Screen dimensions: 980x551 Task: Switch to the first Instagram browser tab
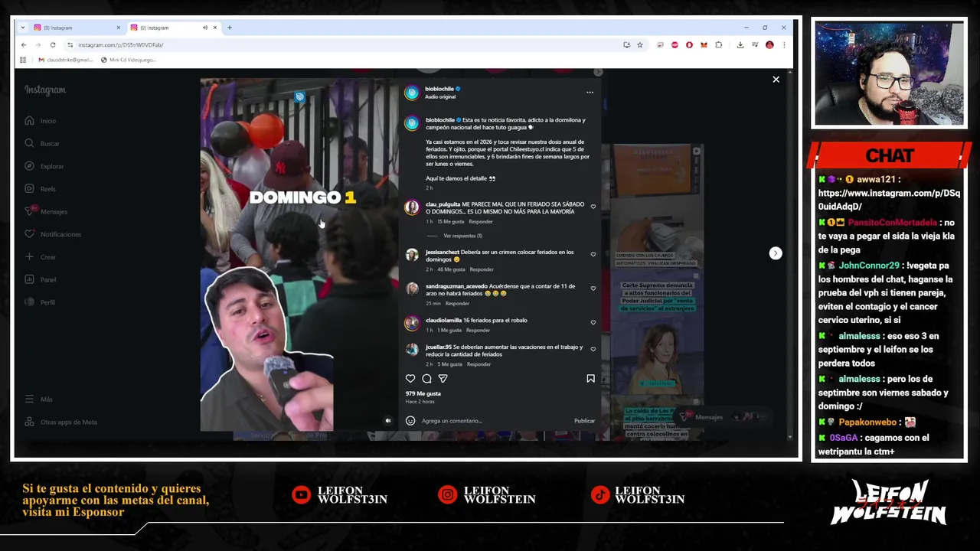(x=77, y=28)
